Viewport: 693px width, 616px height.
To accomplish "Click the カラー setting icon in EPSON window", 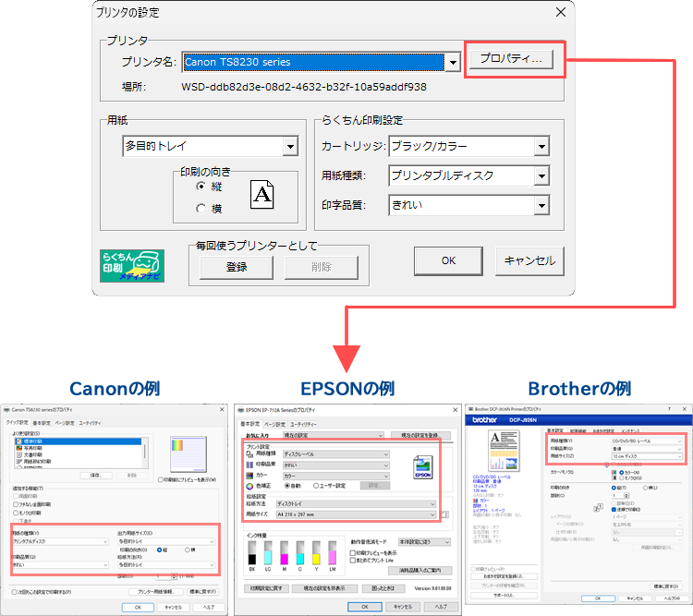I will click(x=249, y=476).
